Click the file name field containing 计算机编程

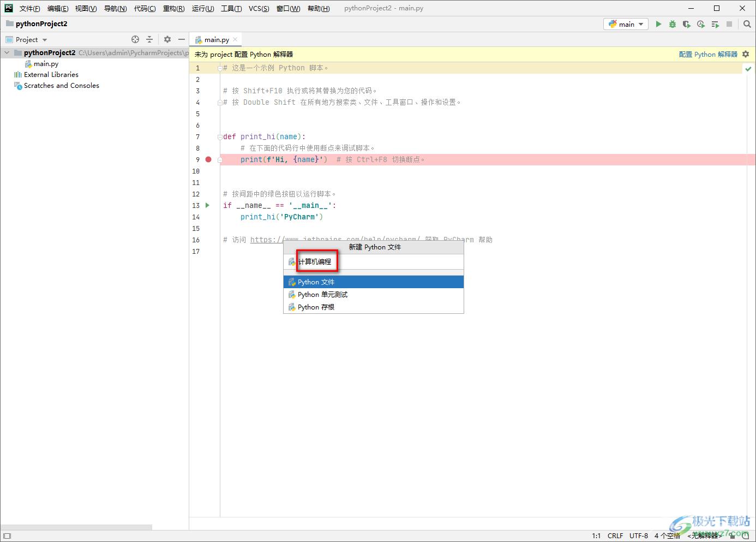click(374, 261)
